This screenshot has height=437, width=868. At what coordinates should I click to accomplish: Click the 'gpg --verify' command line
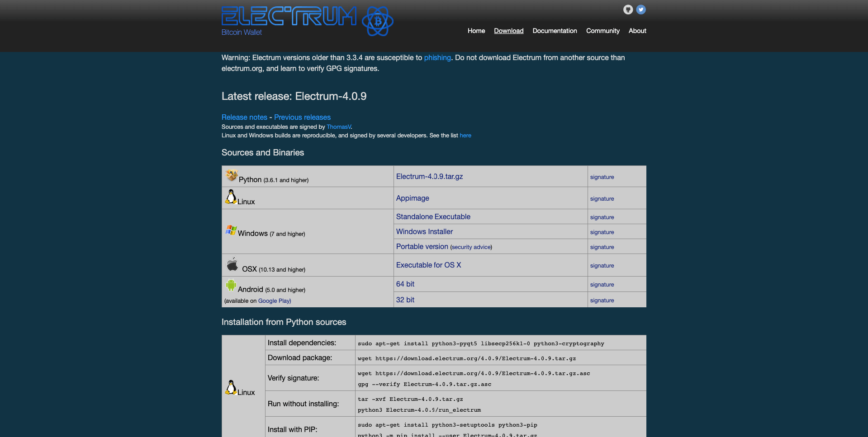click(x=424, y=385)
